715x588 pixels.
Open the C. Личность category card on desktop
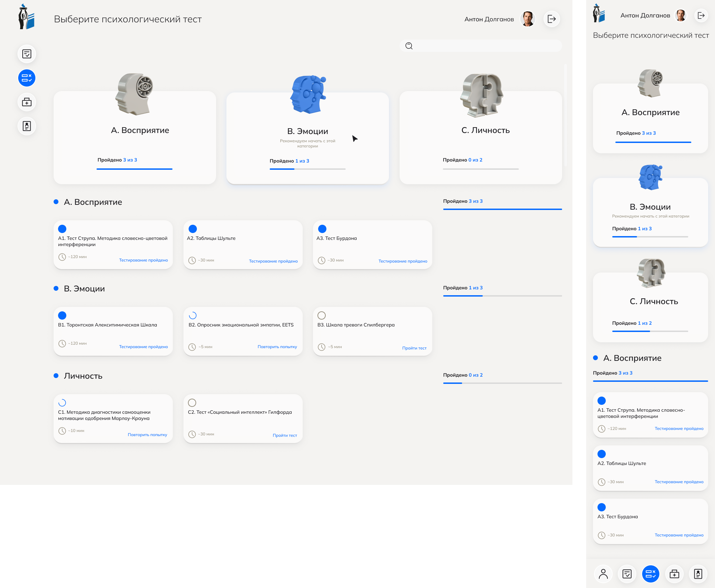(481, 137)
